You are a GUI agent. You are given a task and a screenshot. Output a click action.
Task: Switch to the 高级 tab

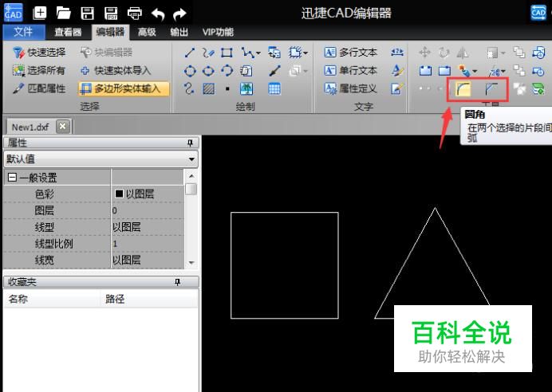tap(147, 33)
